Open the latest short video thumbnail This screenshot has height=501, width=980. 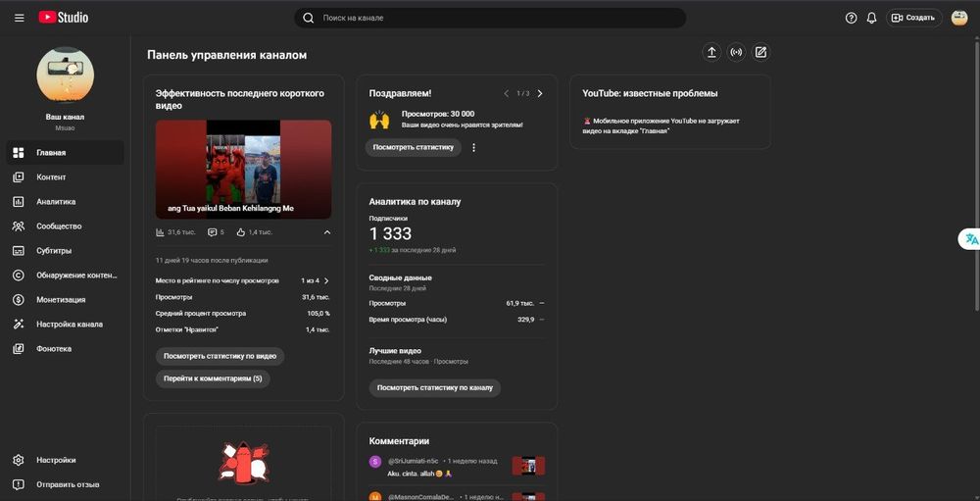[x=243, y=170]
